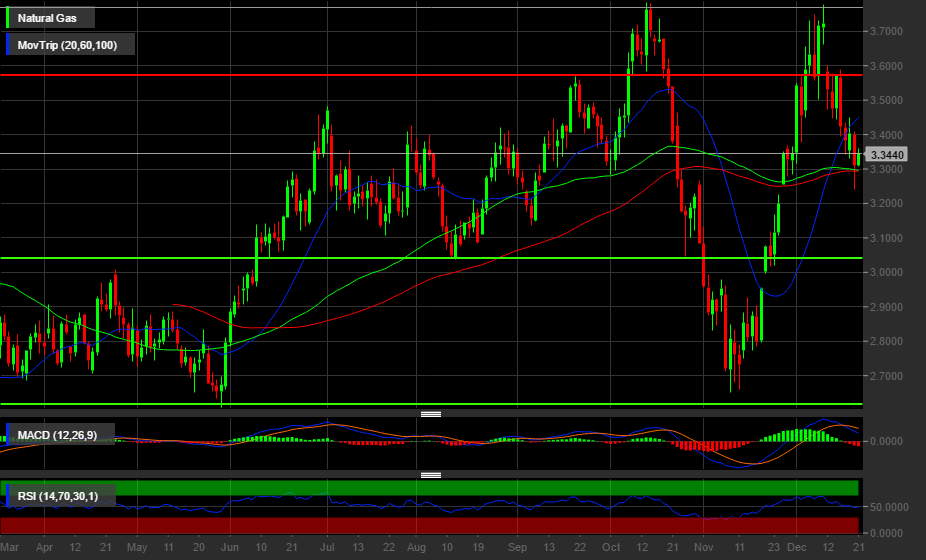Select the red resistance line near 3.57
Screen dimensions: 926x560
click(x=431, y=75)
